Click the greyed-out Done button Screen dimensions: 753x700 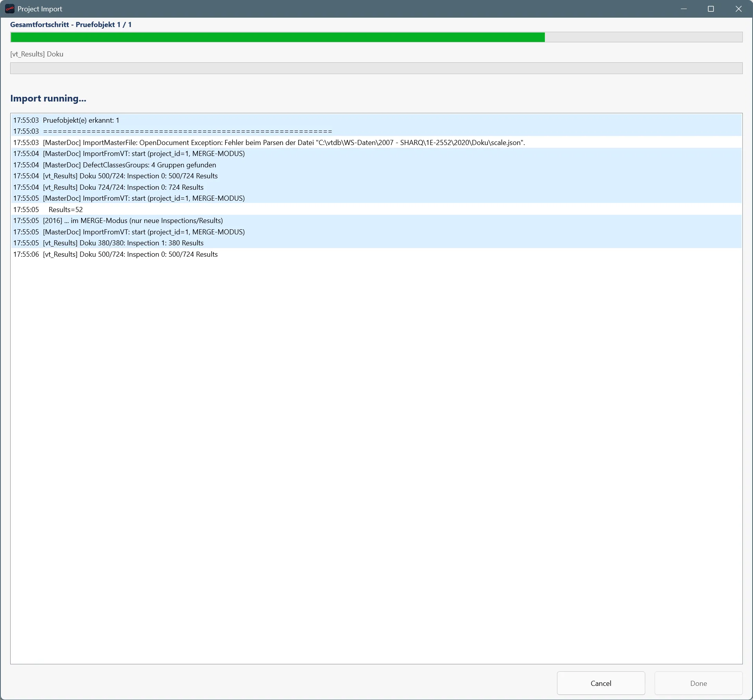coord(698,683)
